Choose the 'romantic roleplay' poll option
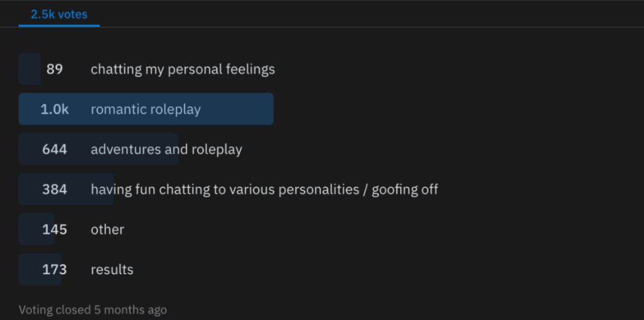This screenshot has width=644, height=320. tap(145, 109)
